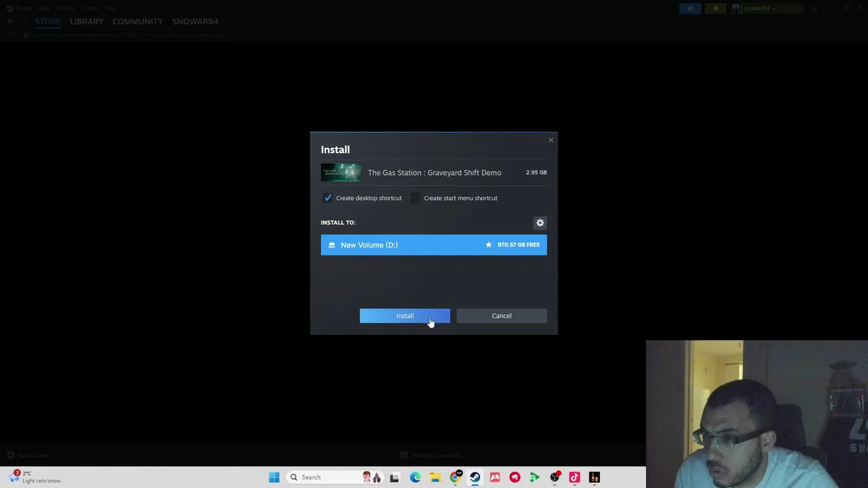Open the SNOWAR94 profile tab
Viewport: 868px width, 488px height.
pos(195,22)
